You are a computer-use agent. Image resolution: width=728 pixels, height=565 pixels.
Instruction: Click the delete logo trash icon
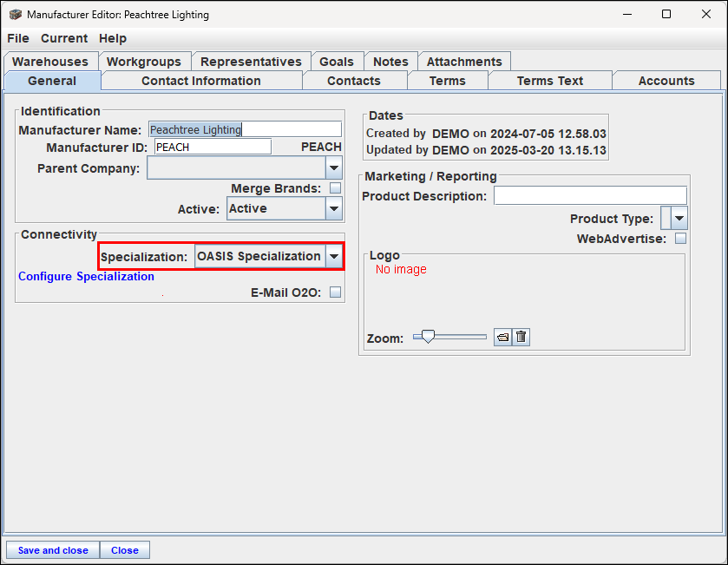(521, 338)
